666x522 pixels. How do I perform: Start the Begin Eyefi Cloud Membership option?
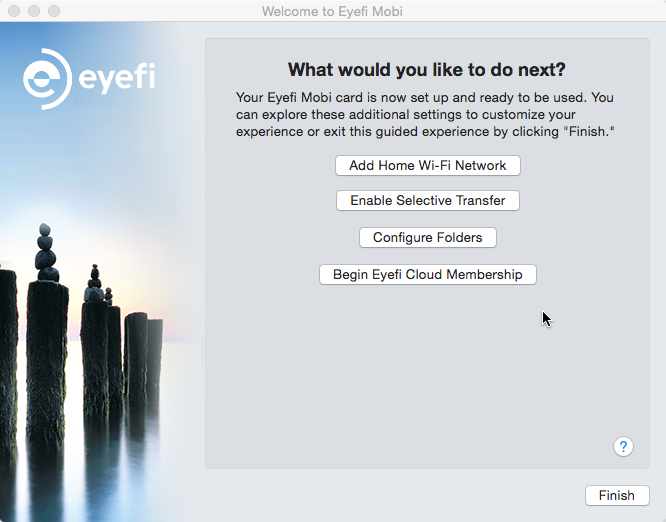[428, 274]
